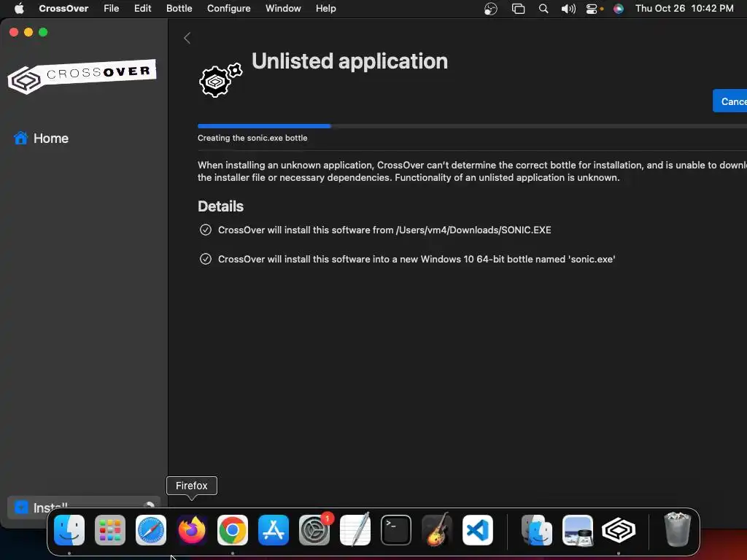The height and width of the screenshot is (560, 747).
Task: Open Google Chrome from the dock
Action: [x=233, y=530]
